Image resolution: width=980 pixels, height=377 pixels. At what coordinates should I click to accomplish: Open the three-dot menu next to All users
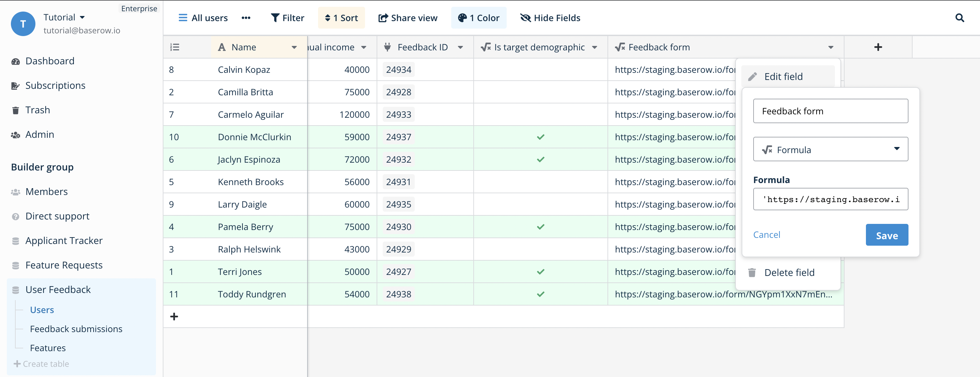(x=246, y=17)
